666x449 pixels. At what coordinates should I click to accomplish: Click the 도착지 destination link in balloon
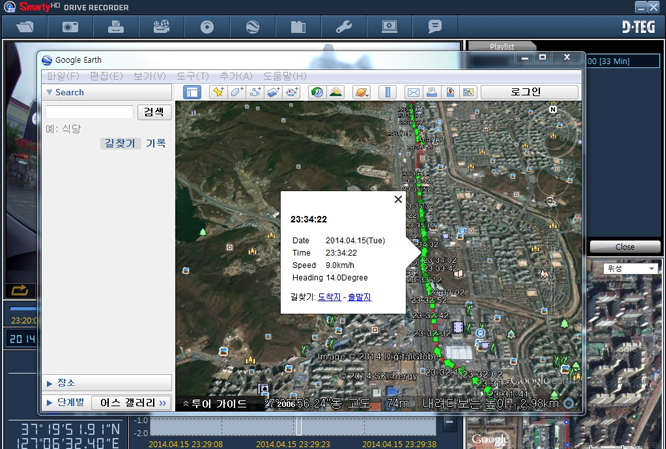329,297
